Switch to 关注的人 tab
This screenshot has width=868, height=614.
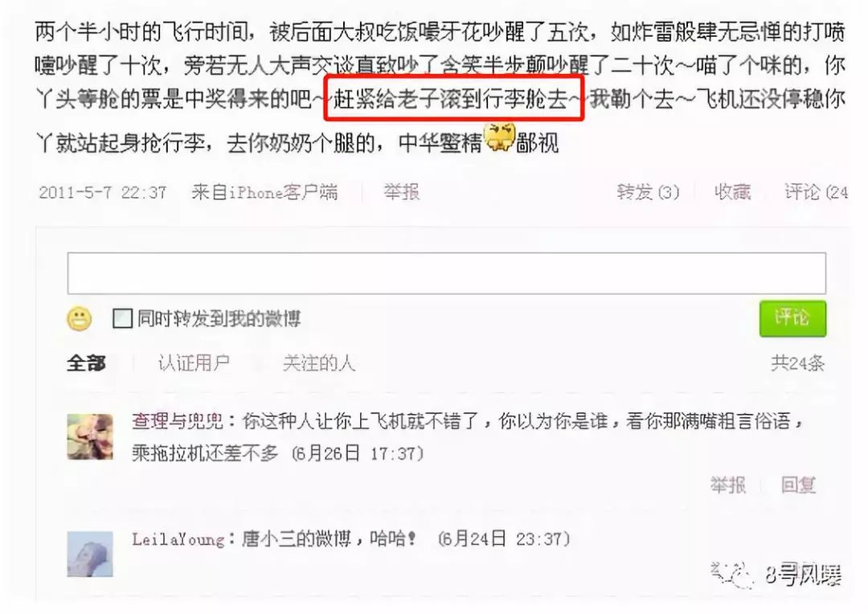pos(318,364)
